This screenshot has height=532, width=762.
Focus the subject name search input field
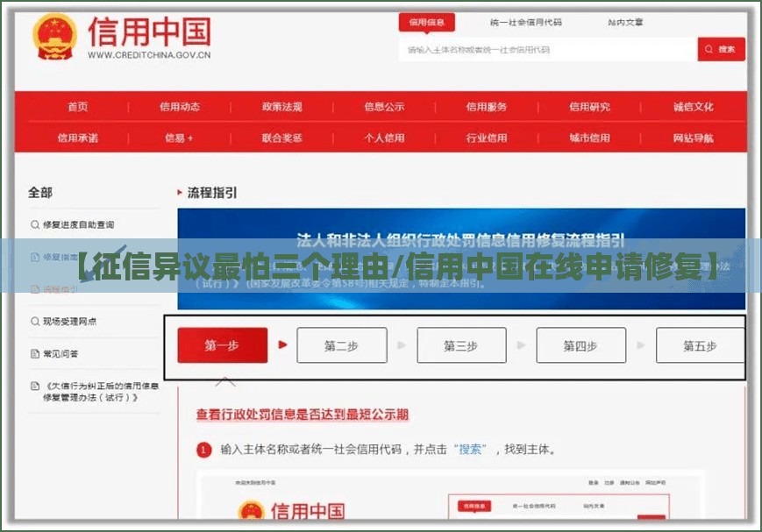tap(548, 50)
